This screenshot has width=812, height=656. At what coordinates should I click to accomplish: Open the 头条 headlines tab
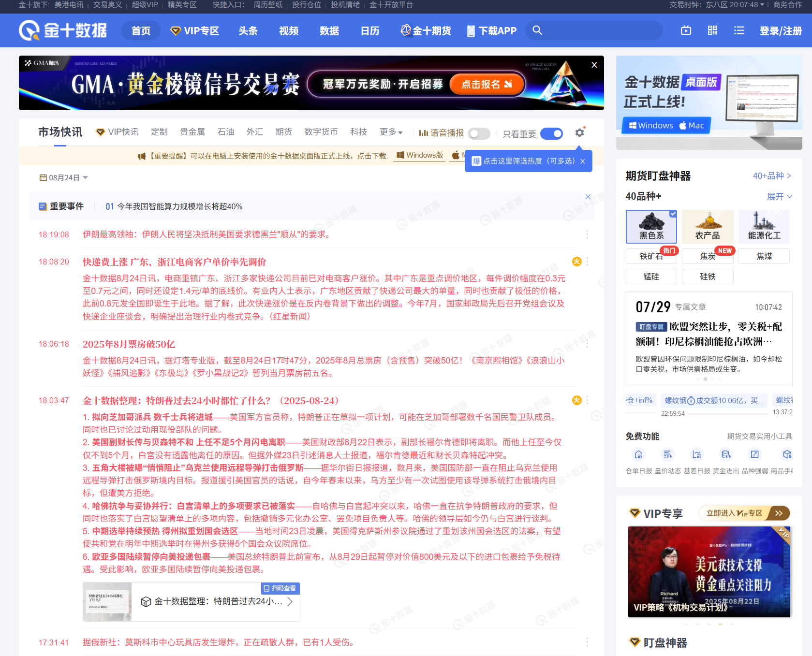[x=248, y=30]
